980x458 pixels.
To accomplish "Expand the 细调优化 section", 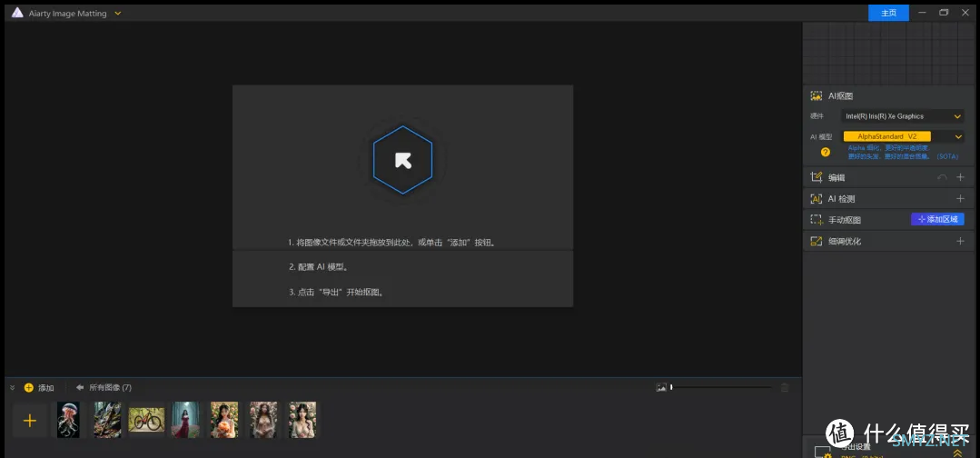I will [961, 241].
